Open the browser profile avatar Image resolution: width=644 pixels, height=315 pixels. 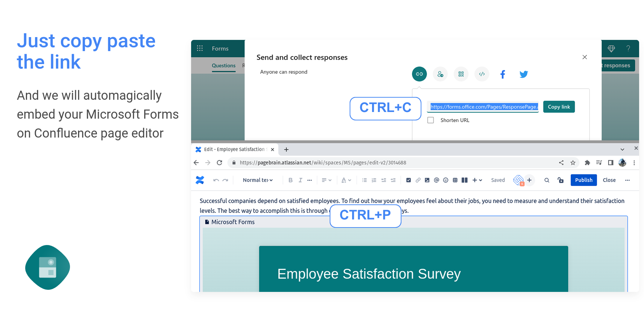[622, 163]
